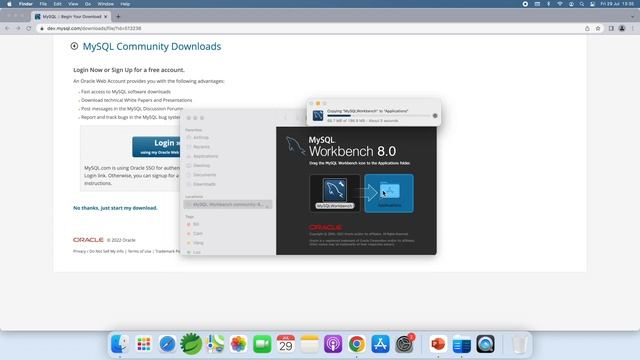This screenshot has width=640, height=360.
Task: Open Wi-Fi status in menu bar
Action: [560, 4]
